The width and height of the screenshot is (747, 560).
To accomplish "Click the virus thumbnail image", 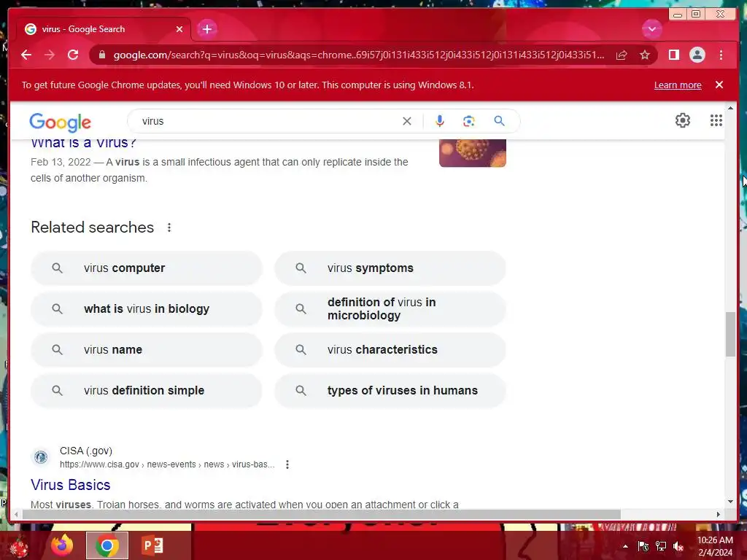I will click(473, 153).
